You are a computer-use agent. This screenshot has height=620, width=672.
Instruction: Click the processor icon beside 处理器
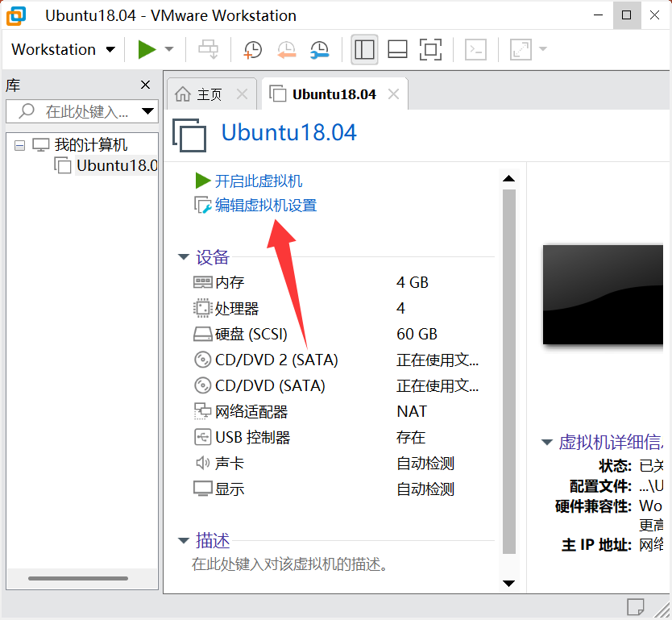203,308
